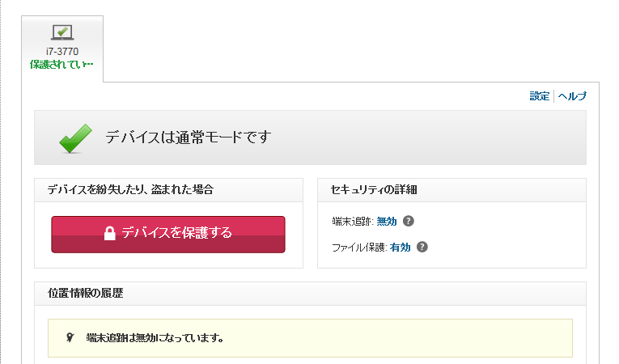The image size is (619, 364).
Task: Click the セキュリティの詳細 panel header
Action: pos(374,190)
